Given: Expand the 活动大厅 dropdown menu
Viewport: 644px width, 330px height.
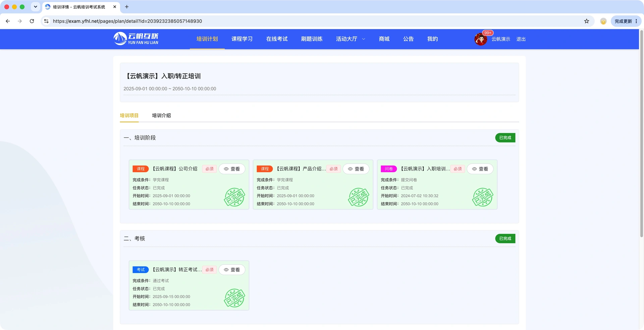Looking at the screenshot, I should pyautogui.click(x=351, y=39).
